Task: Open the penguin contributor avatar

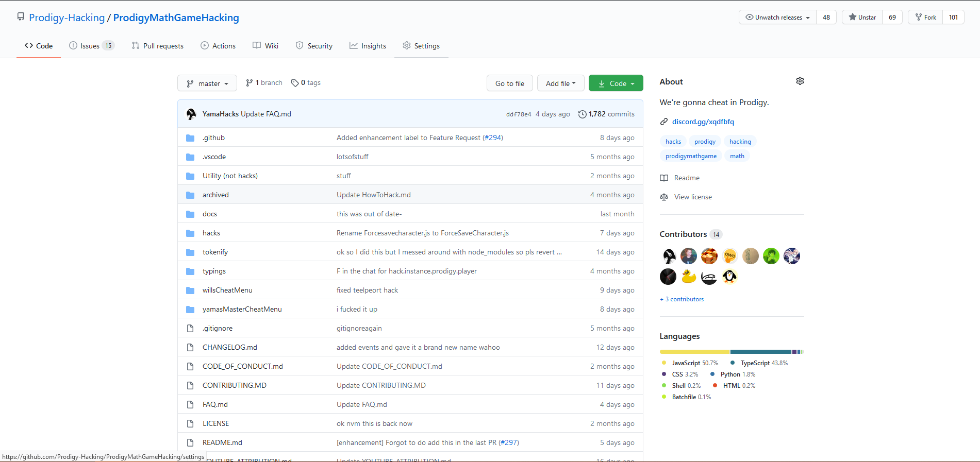Action: pos(729,277)
